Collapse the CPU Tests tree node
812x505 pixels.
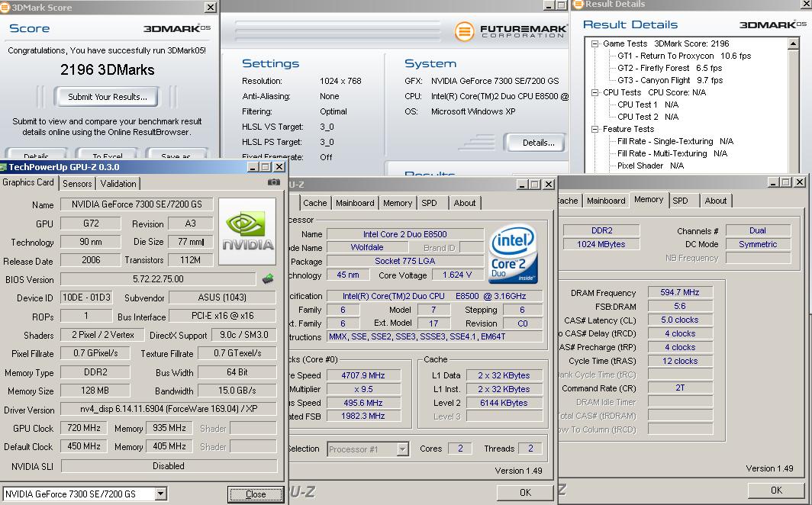[595, 92]
